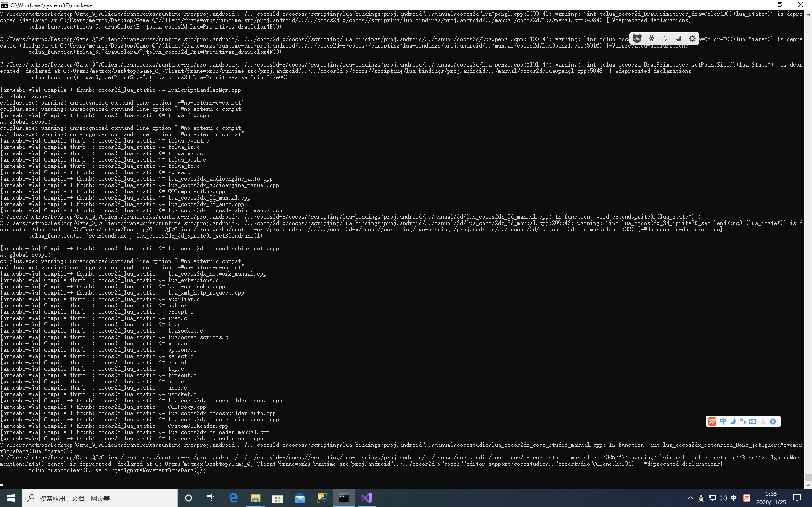Open the Baidu IME bear logo menu

pos(637,38)
